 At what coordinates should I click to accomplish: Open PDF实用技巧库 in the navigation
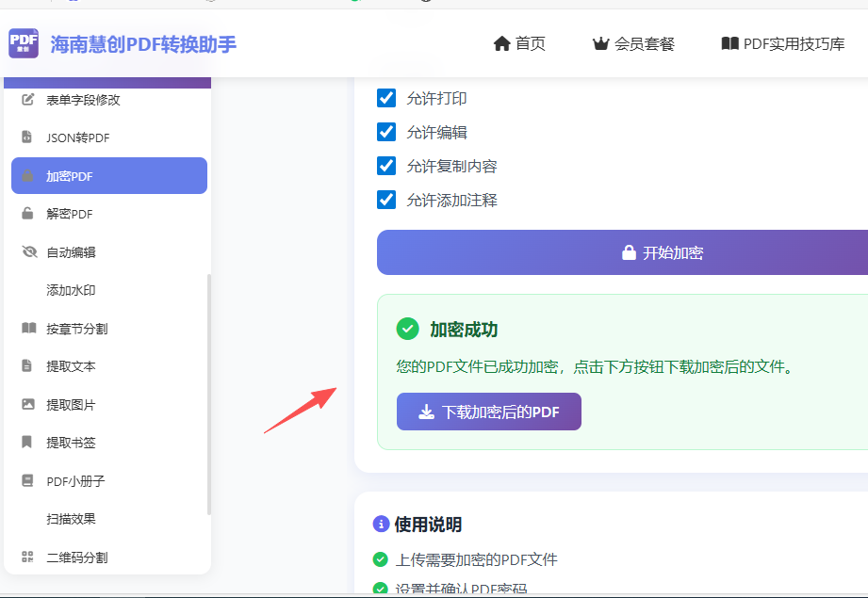pyautogui.click(x=794, y=43)
